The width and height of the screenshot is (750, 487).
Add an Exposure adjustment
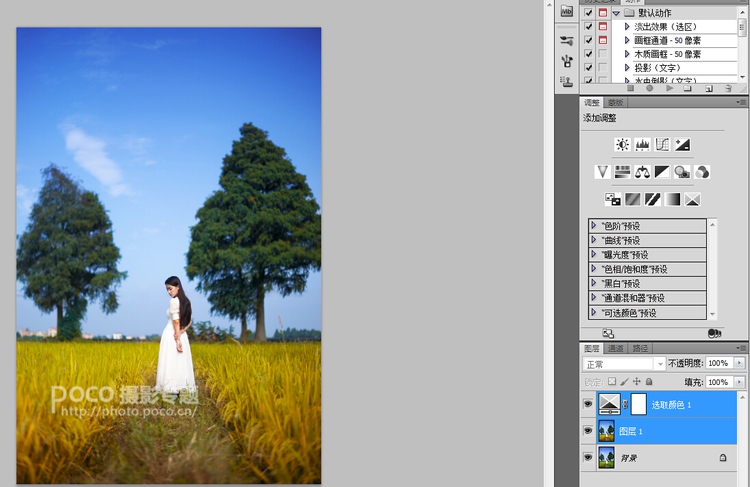(683, 144)
